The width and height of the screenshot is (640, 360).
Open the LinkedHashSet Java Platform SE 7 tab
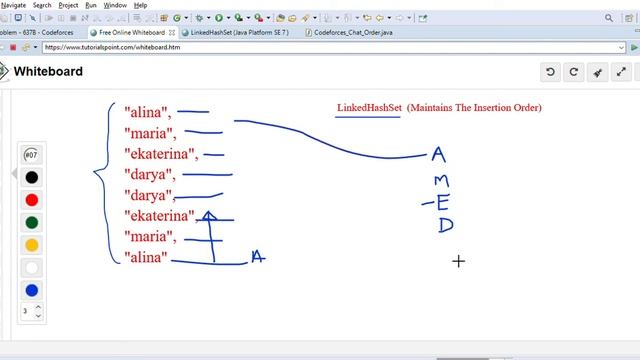coord(240,32)
